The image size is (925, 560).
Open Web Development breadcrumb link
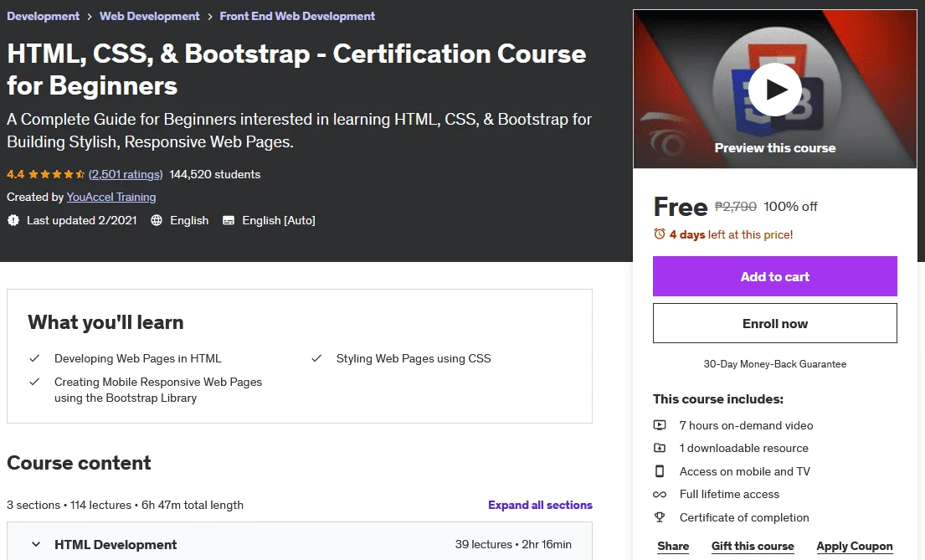(149, 16)
